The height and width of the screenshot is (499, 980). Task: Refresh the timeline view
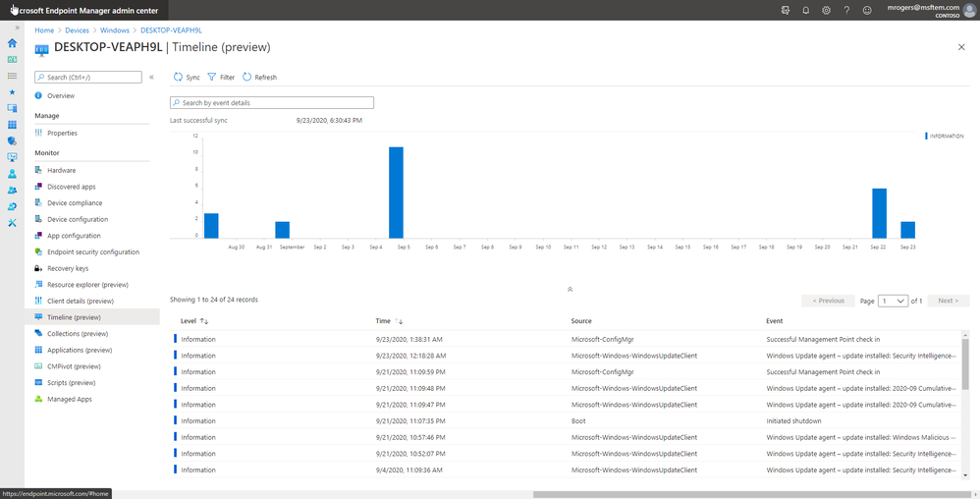[x=259, y=77]
